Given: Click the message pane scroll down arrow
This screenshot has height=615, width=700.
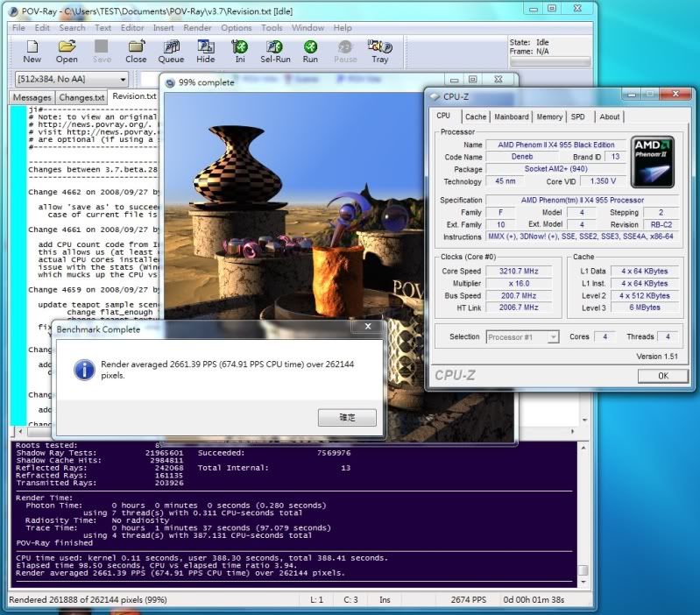Looking at the screenshot, I should click(583, 582).
